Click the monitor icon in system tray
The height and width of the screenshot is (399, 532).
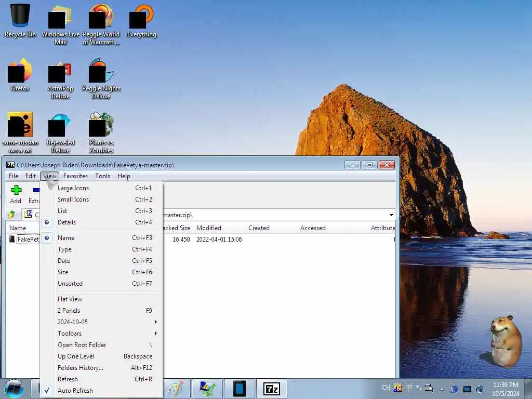(467, 389)
